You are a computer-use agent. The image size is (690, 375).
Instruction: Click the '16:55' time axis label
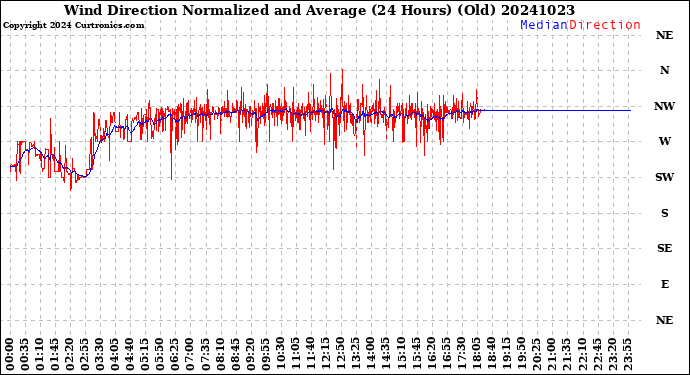coord(447,354)
